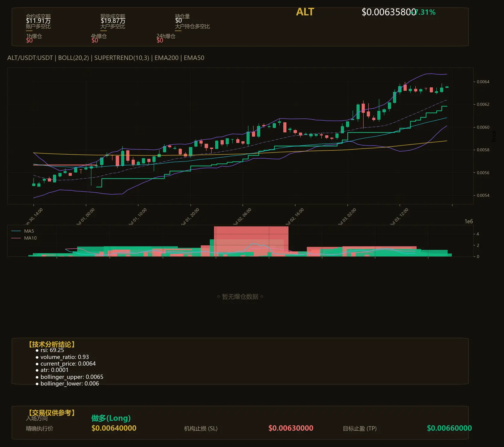The height and width of the screenshot is (447, 504).
Task: Click the 目标止盈 (TP) label
Action: pos(360,429)
